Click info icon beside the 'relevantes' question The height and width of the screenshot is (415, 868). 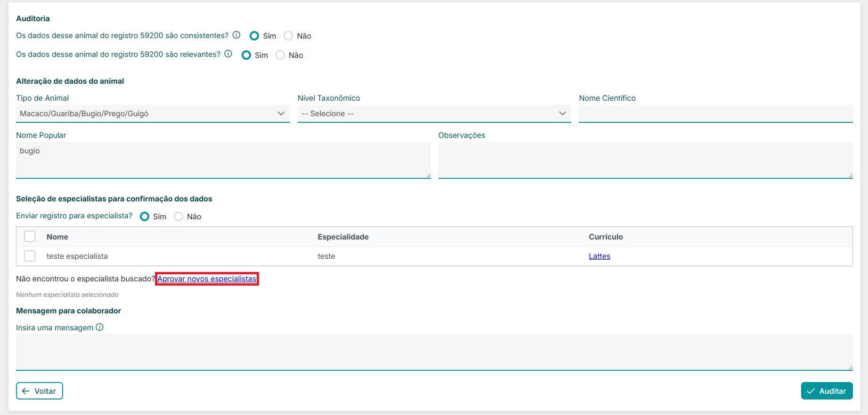coord(228,54)
